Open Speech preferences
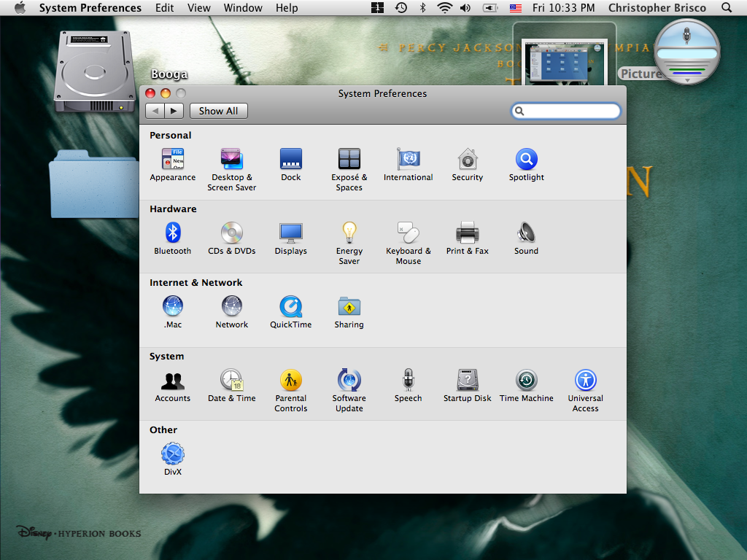This screenshot has width=747, height=560. pyautogui.click(x=408, y=381)
